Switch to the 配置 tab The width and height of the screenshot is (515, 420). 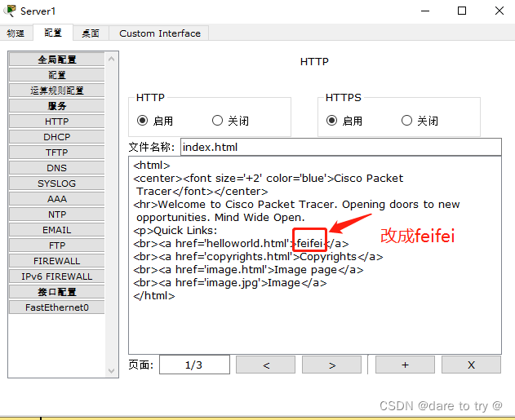click(53, 33)
